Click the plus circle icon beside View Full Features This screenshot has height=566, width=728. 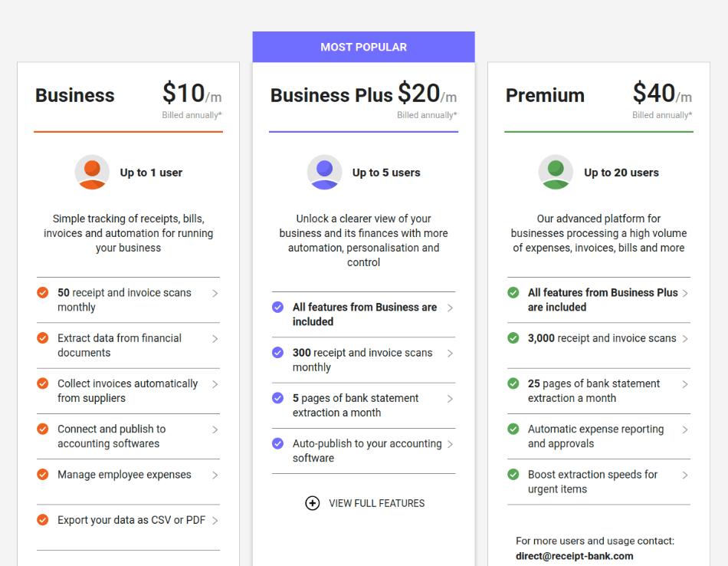coord(313,503)
